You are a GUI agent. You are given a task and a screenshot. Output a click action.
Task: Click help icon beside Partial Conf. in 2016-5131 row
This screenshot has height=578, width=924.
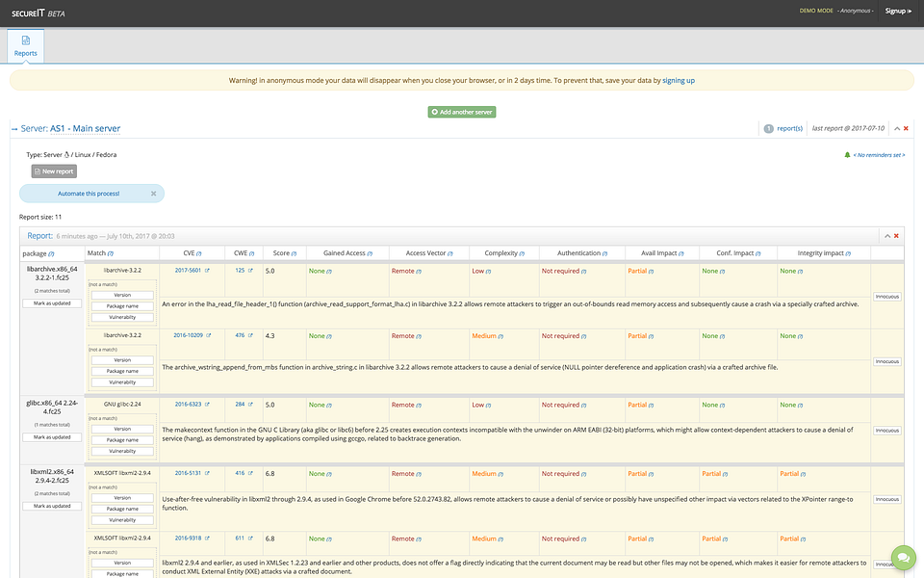tap(726, 475)
